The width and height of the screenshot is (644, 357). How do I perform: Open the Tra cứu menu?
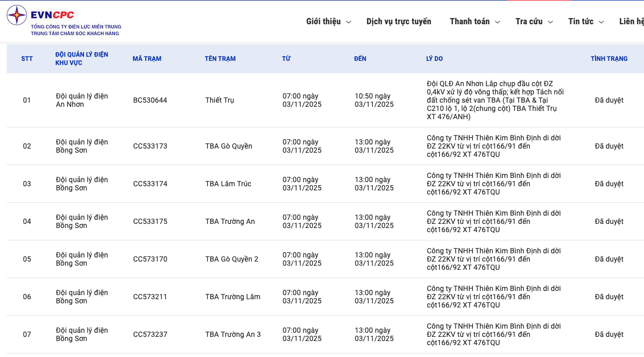(529, 21)
